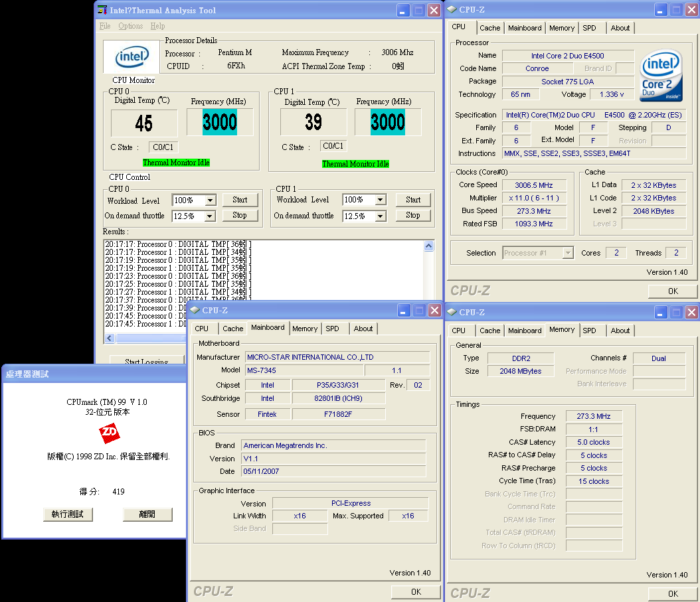Select Mainboard tab in Memory CPU-Z window
This screenshot has height=602, width=700.
525,331
